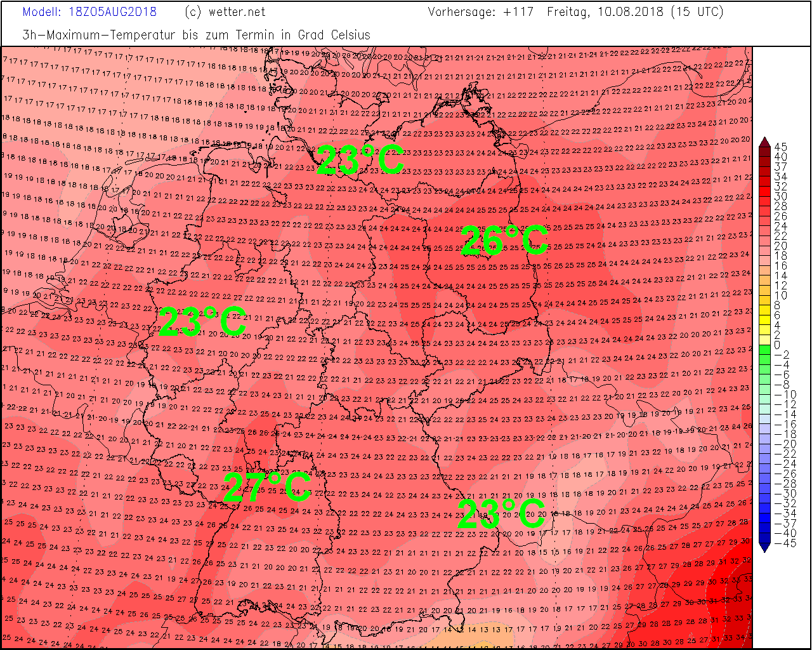812x650 pixels.
Task: Click the green 23°C label in western Germany
Action: pos(202,322)
